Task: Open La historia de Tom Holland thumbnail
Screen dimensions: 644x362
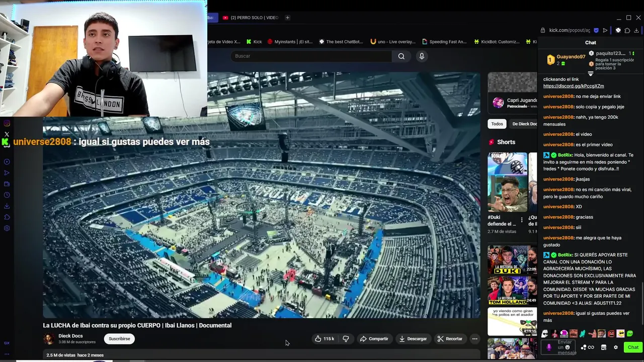Action: tap(512, 290)
